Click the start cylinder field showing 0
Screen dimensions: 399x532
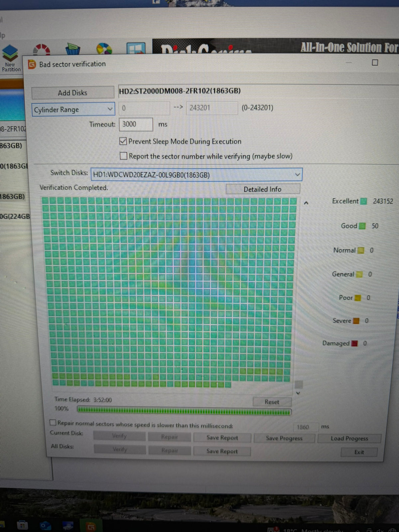click(x=144, y=108)
